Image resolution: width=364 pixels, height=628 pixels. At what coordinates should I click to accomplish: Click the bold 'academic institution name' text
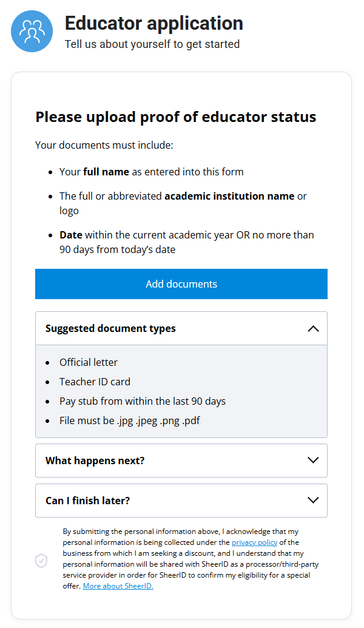229,196
